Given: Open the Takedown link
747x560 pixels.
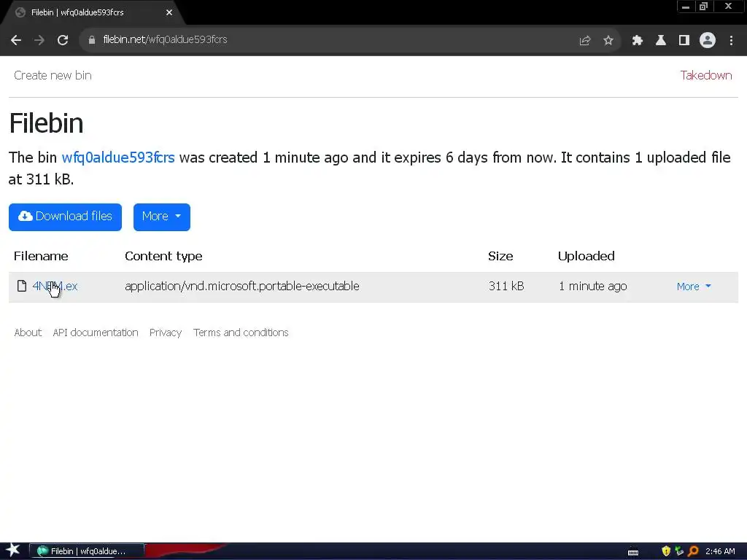Looking at the screenshot, I should (706, 75).
